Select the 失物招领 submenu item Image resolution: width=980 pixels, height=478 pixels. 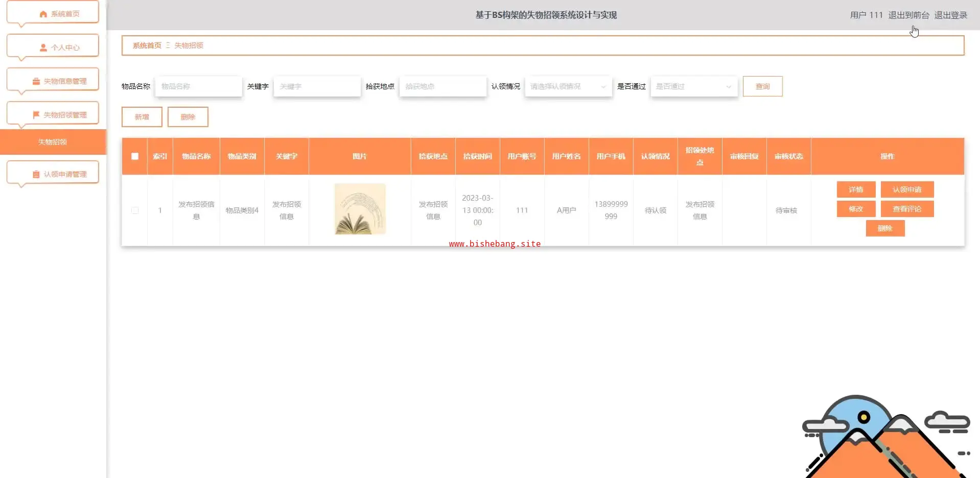[53, 142]
